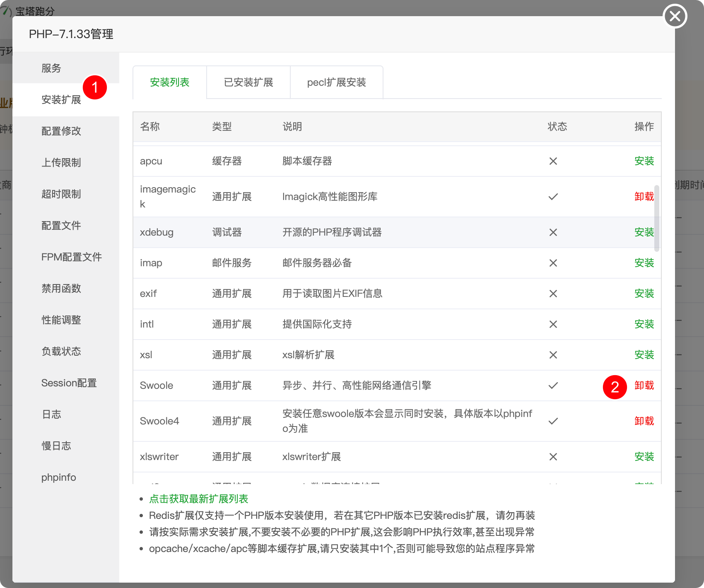This screenshot has height=588, width=704.
Task: Open the pecl扩展安装 tab
Action: 337,82
